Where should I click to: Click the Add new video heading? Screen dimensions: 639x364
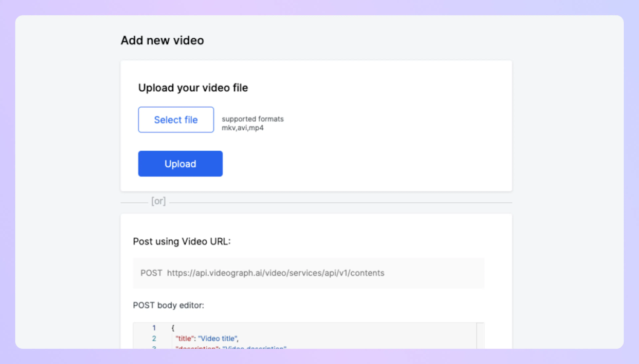tap(162, 40)
